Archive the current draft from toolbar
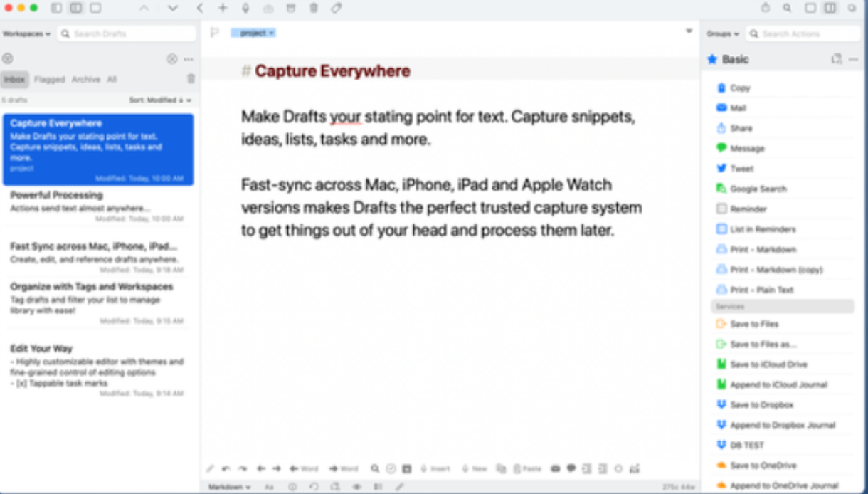Screen dimensions: 868x494 pyautogui.click(x=291, y=8)
